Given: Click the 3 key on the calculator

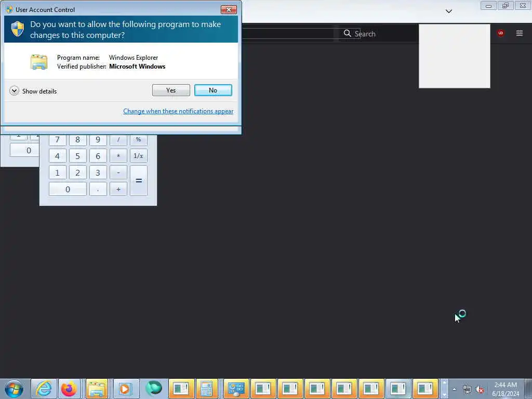Looking at the screenshot, I should [98, 172].
